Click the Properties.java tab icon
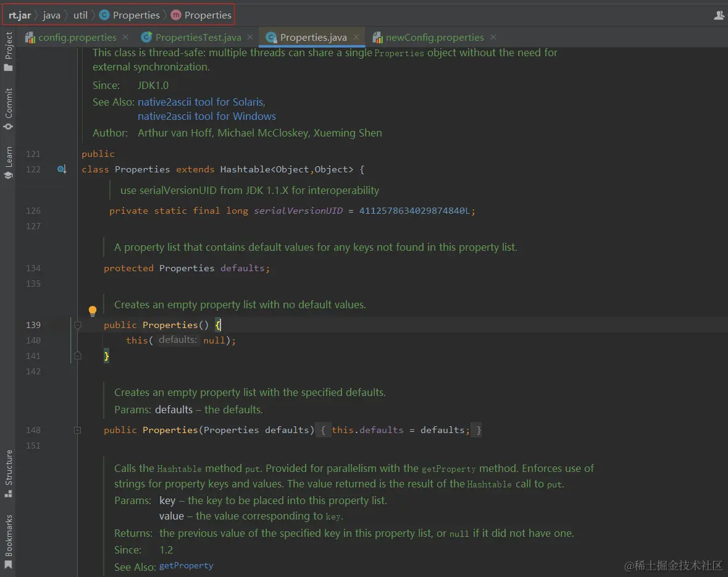 click(271, 37)
